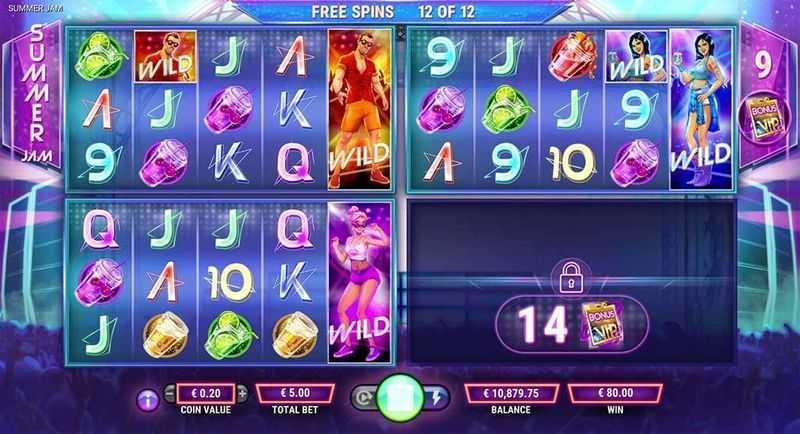800x434 pixels.
Task: Click the Free Spins 12 of 12 banner
Action: pyautogui.click(x=393, y=12)
